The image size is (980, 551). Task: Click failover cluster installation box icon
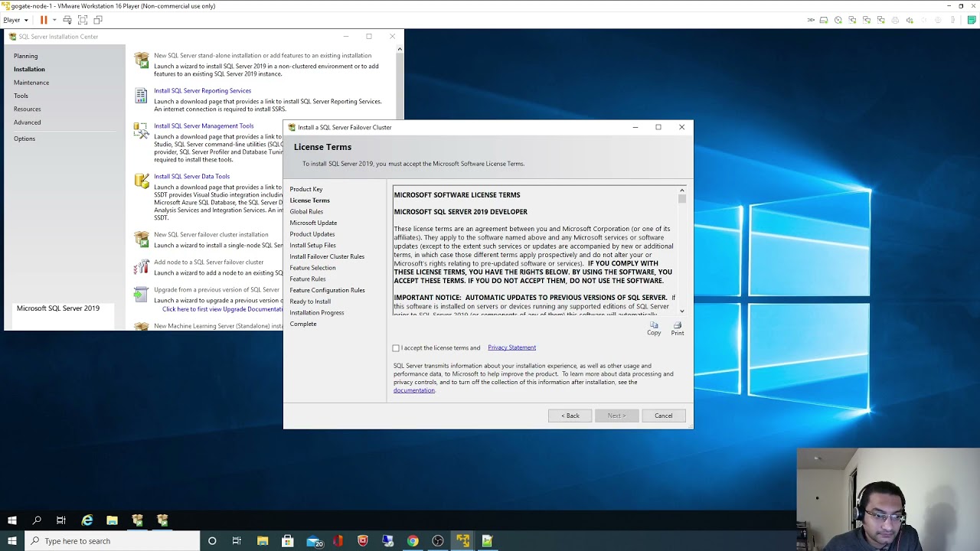point(142,239)
